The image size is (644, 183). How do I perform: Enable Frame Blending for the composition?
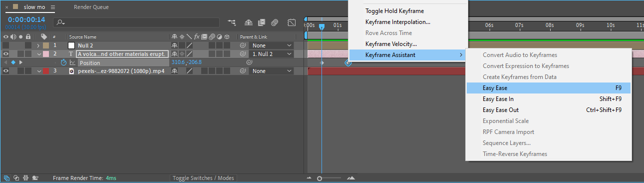[261, 22]
